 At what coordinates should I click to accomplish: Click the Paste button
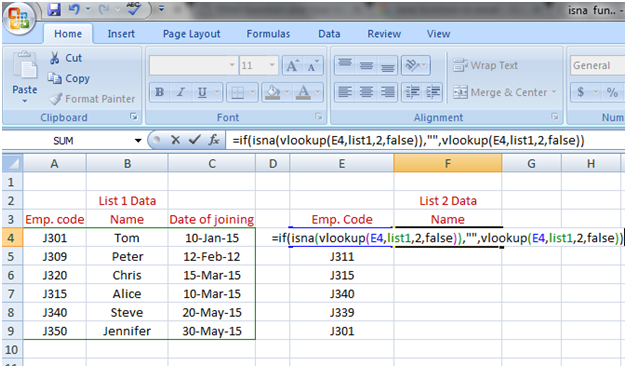pos(25,78)
